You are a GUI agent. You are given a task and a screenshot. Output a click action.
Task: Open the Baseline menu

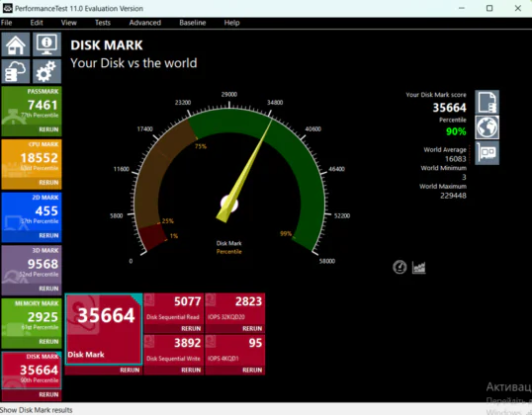click(x=193, y=23)
